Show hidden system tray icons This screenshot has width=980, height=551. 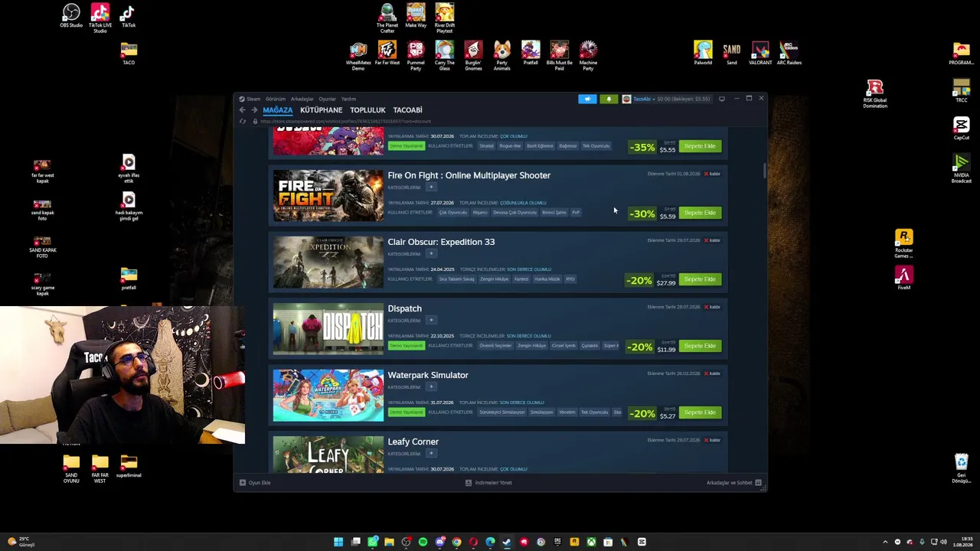(885, 542)
